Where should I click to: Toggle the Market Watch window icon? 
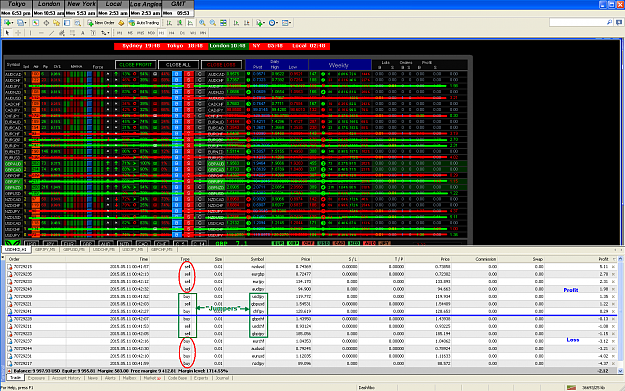pyautogui.click(x=35, y=23)
